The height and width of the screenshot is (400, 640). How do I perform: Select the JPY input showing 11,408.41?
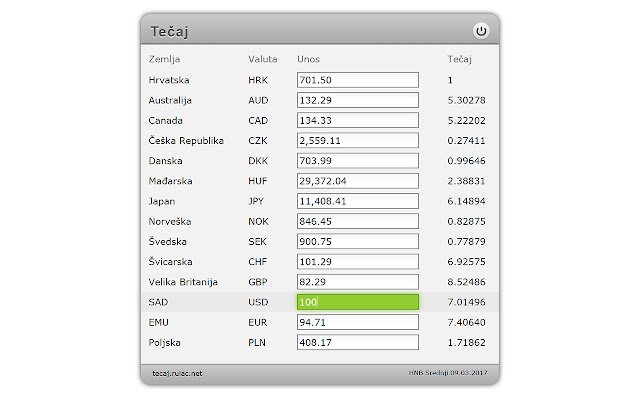(358, 201)
